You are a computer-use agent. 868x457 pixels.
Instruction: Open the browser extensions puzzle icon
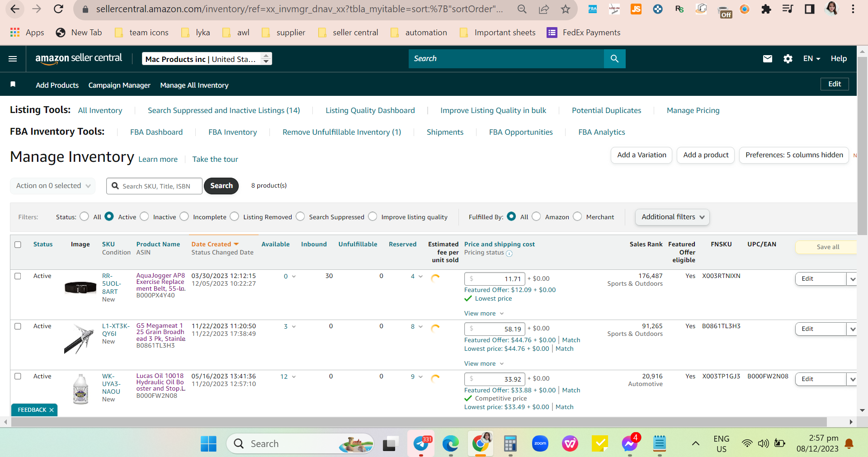(x=766, y=9)
